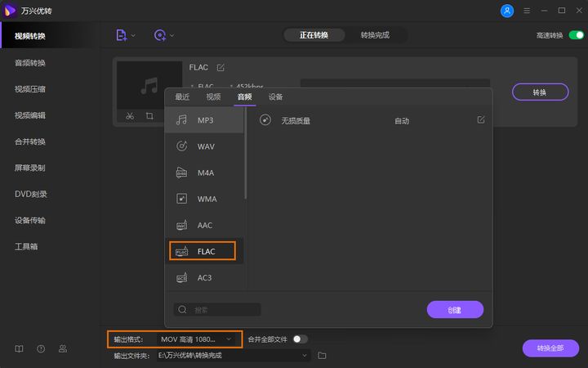Click the 搜索 format search field
The height and width of the screenshot is (368, 588).
pyautogui.click(x=217, y=310)
